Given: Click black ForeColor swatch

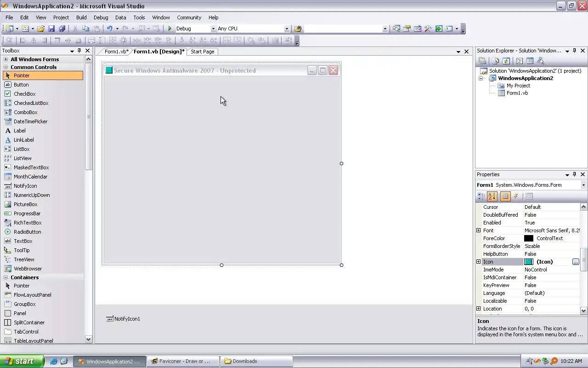Looking at the screenshot, I should (x=529, y=238).
